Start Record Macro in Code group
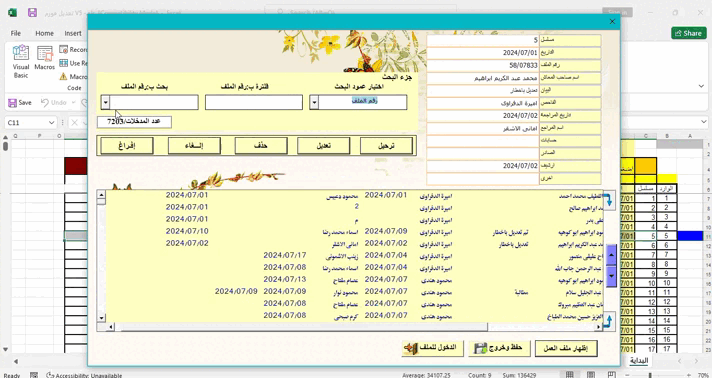The height and width of the screenshot is (378, 712). 73,50
